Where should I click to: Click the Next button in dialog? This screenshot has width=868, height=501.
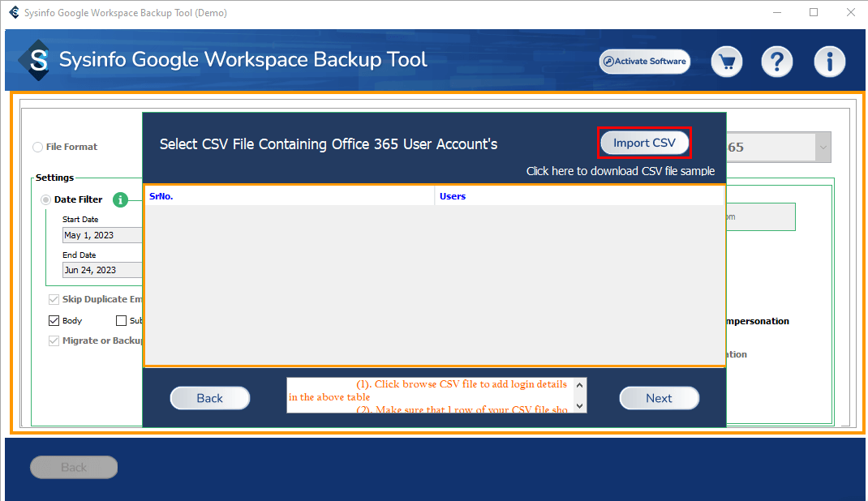659,398
